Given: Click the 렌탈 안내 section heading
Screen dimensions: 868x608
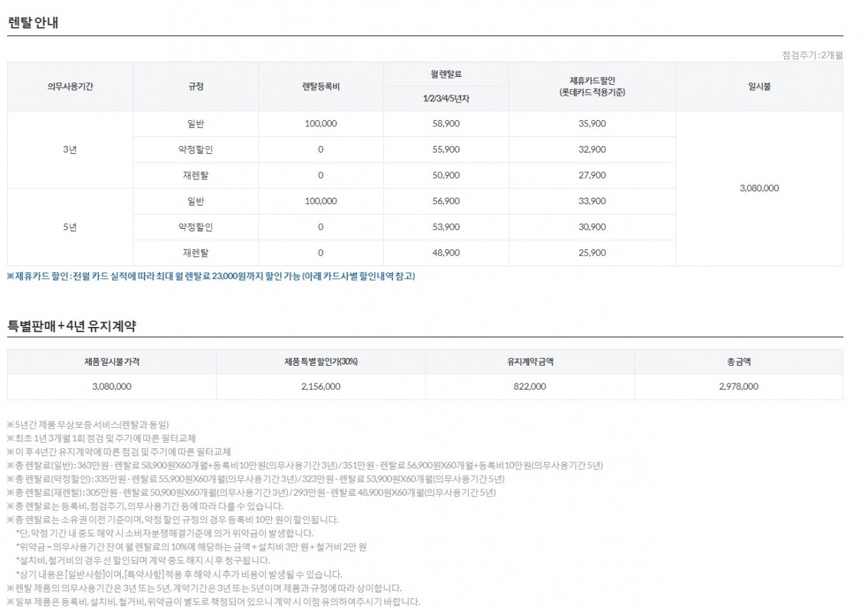Looking at the screenshot, I should [x=32, y=23].
